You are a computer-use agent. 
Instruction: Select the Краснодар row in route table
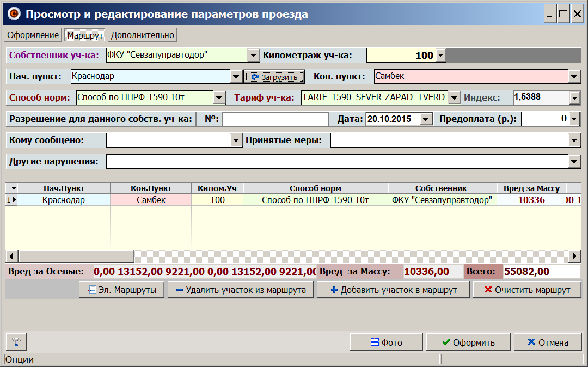64,200
